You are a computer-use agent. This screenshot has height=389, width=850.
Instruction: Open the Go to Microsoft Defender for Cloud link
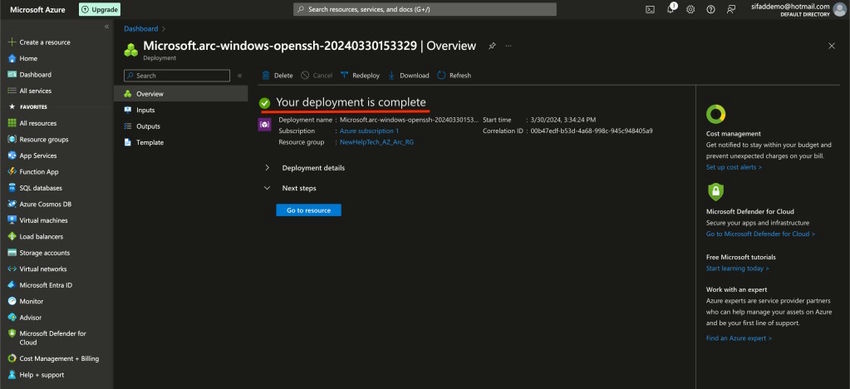[x=760, y=234]
